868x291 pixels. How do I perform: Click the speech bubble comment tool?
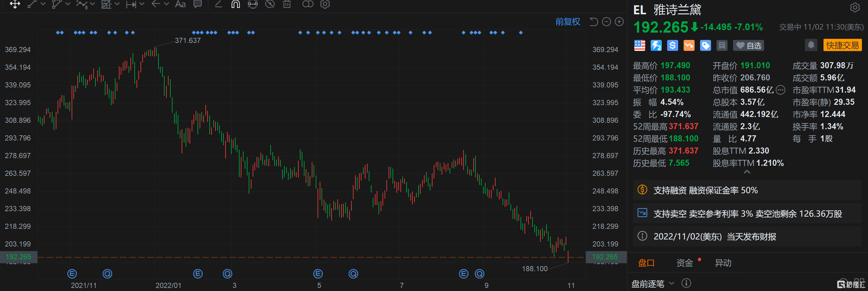(x=197, y=4)
